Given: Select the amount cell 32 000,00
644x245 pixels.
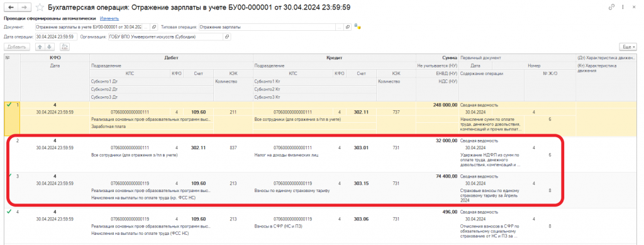Looking at the screenshot, I should (446, 140).
